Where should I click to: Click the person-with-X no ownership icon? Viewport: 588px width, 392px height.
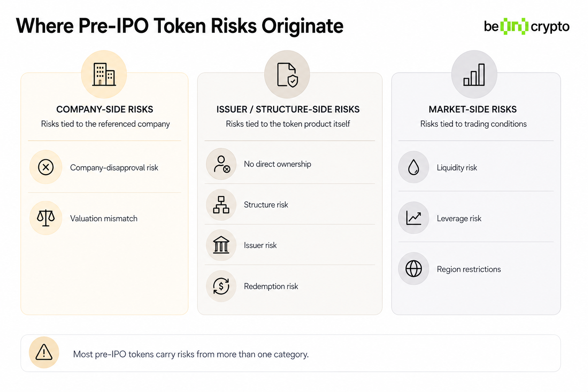[x=221, y=164]
